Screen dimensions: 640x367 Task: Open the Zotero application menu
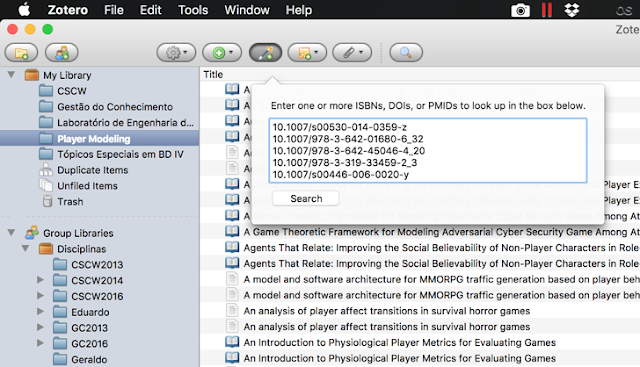pos(68,9)
